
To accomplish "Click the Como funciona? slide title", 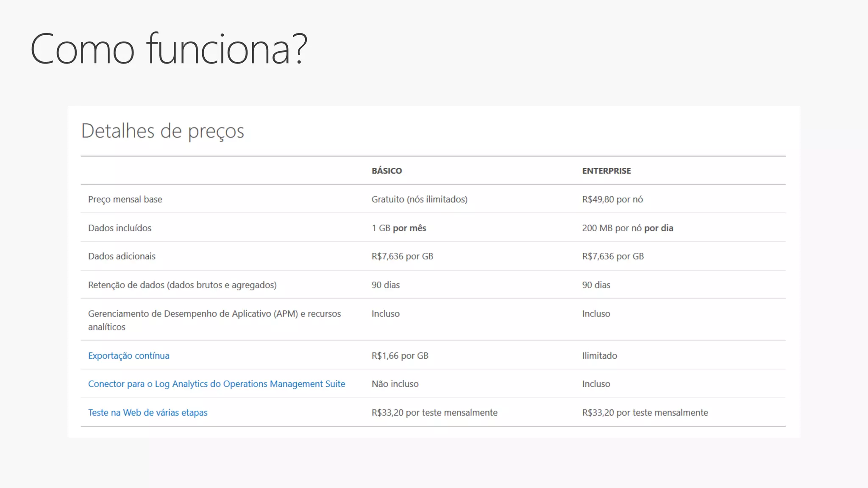I will coord(169,49).
